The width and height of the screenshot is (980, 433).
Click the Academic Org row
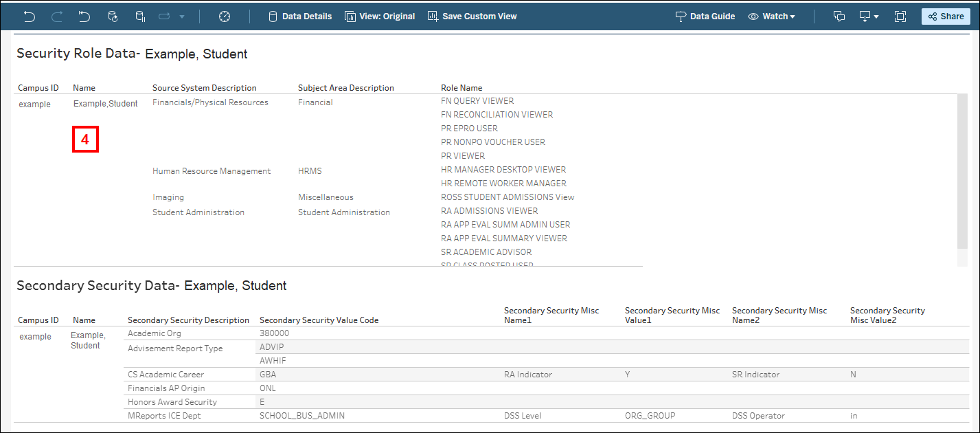click(x=155, y=333)
